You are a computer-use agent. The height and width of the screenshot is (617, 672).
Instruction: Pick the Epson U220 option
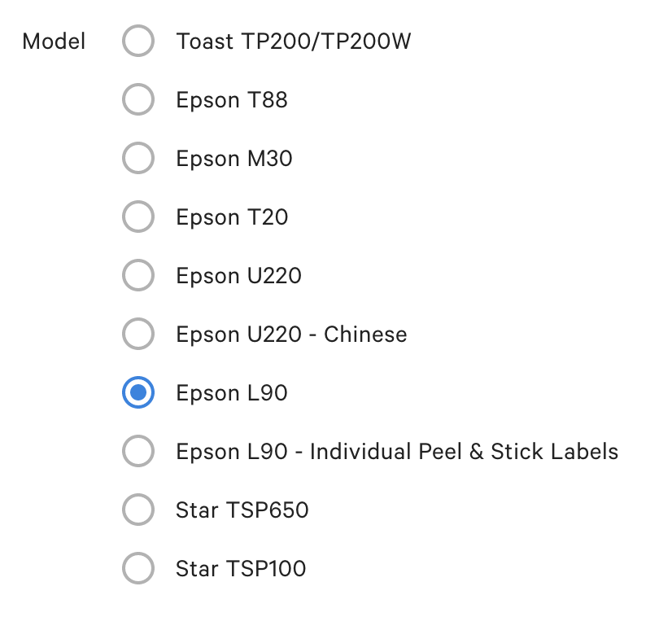pos(138,275)
